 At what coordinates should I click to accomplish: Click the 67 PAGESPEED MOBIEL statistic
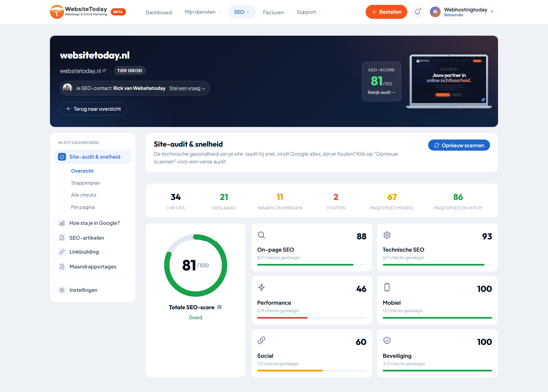tap(392, 201)
